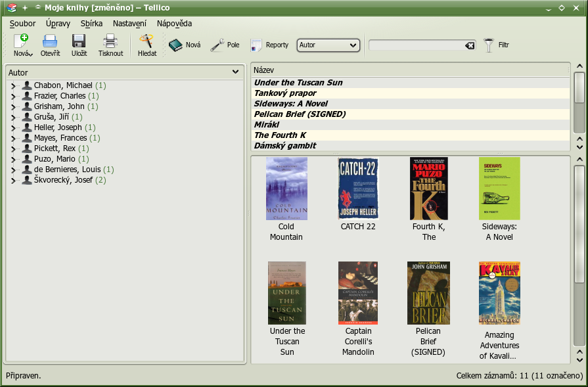Screen dimensions: 588x387
Task: Print with the Tisknout printer icon
Action: tap(110, 41)
